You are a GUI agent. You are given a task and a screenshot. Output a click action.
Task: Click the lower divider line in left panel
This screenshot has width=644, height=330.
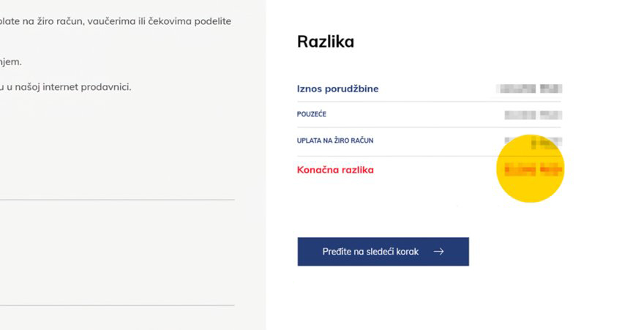point(117,305)
